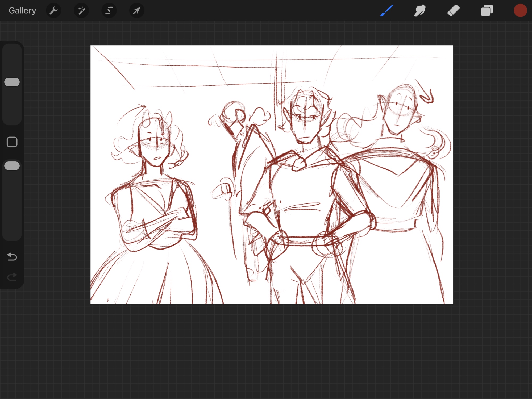Select the Eraser tool
The image size is (532, 399).
coord(454,11)
